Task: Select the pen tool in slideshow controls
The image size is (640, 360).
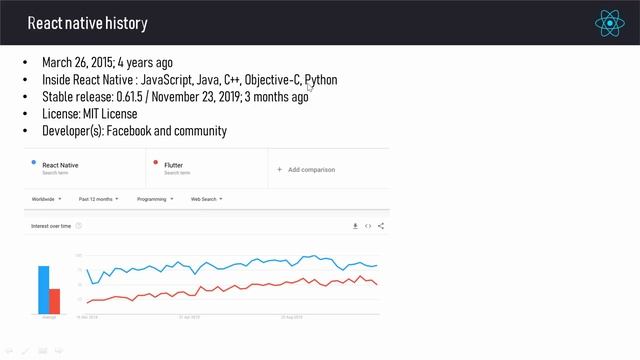Action: [25, 351]
